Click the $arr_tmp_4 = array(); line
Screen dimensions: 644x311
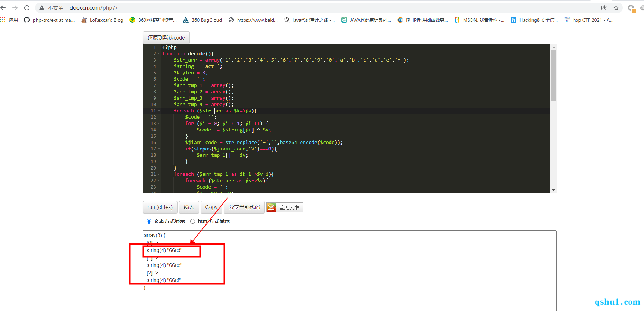coord(204,105)
